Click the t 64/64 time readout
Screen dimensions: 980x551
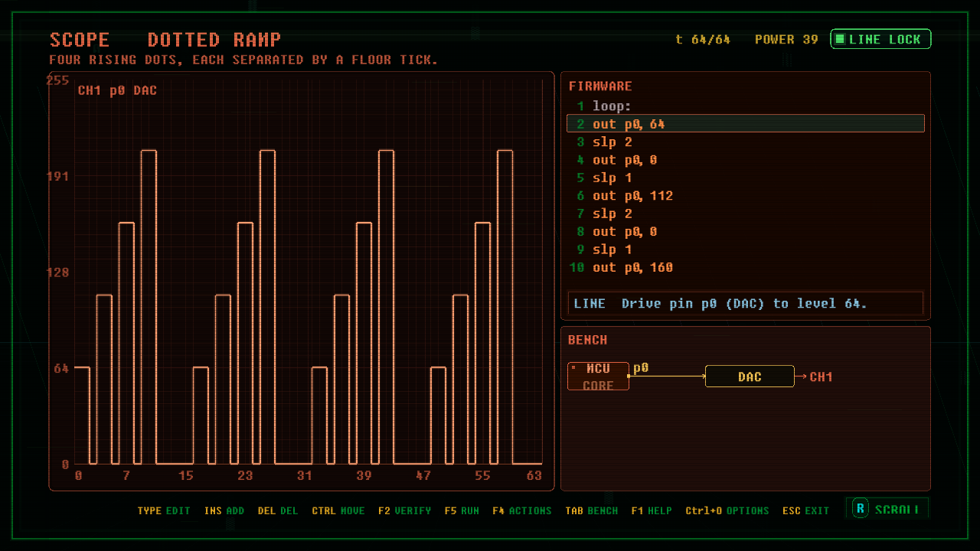[703, 40]
